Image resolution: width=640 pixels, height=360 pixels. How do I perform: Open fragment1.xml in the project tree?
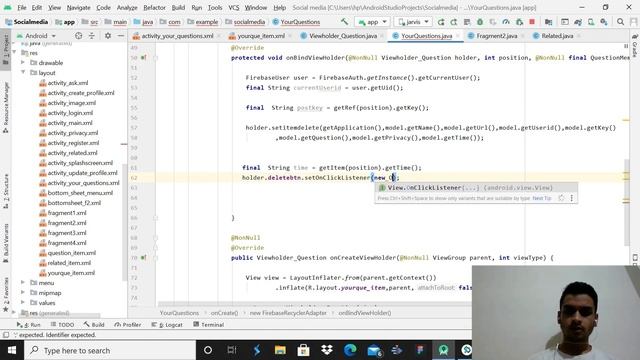point(67,213)
